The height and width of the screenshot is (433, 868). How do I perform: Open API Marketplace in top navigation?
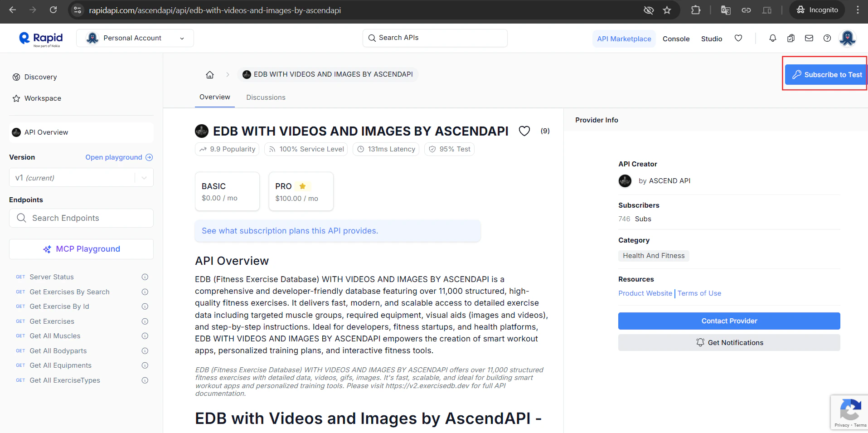point(624,39)
